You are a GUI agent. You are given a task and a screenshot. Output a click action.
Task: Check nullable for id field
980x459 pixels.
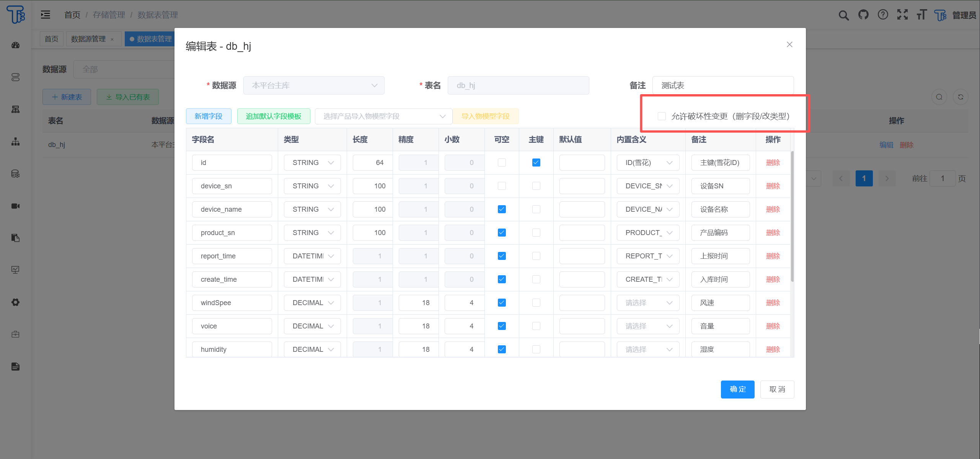tap(502, 163)
